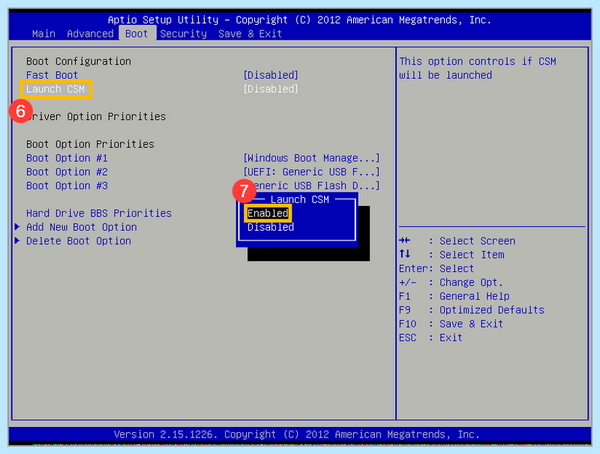Click the triangle arrow beside Add New Boot Option
The height and width of the screenshot is (454, 600).
coord(17,227)
